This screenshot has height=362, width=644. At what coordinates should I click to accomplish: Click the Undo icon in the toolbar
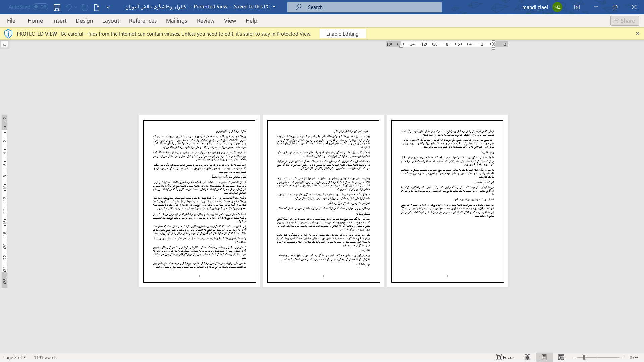pos(69,7)
